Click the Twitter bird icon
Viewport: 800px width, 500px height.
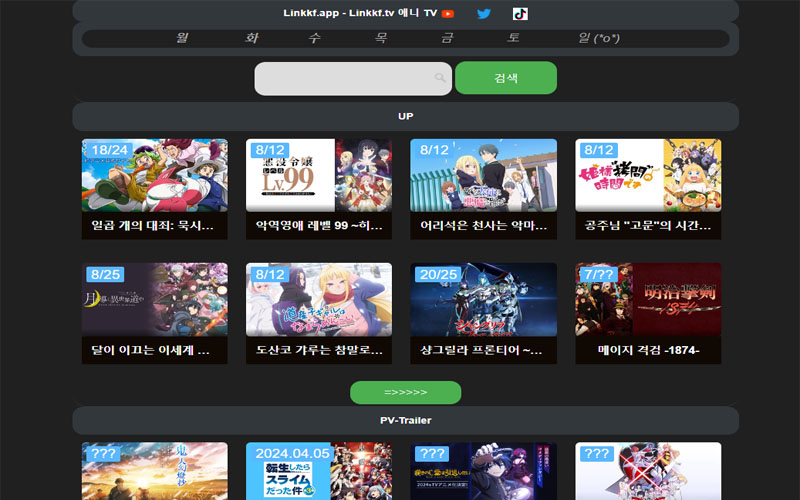484,14
